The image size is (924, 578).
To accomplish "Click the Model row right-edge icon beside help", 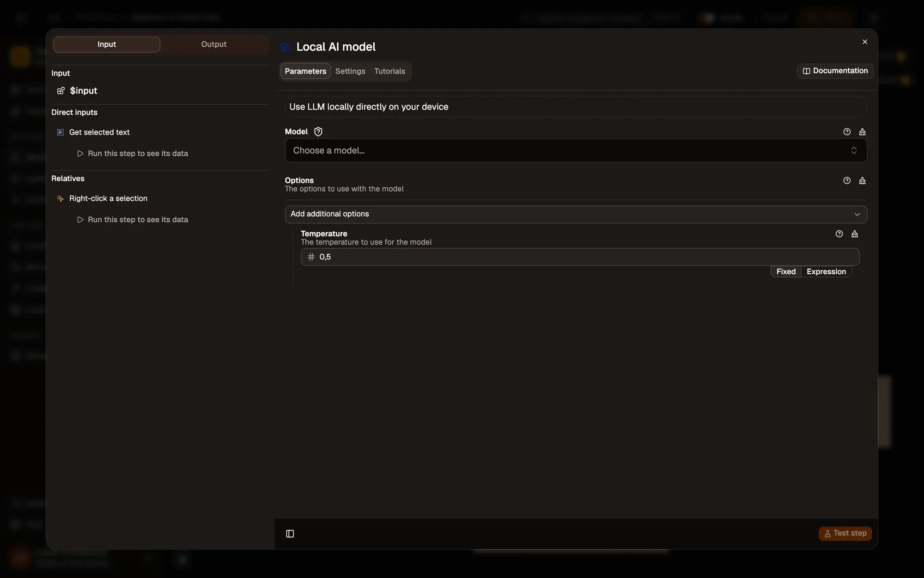I will coord(862,132).
